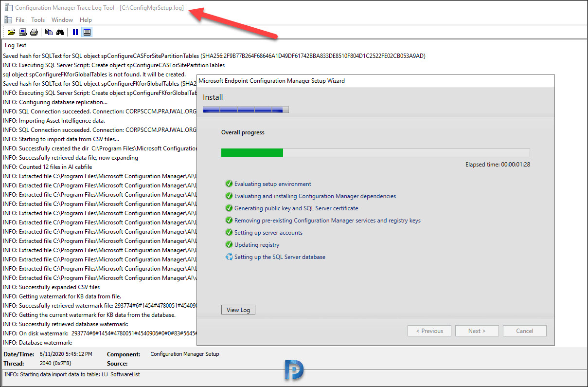Select 'Evaluating and installing Configuration Manager dependencies' step
The image size is (588, 387).
click(x=315, y=196)
